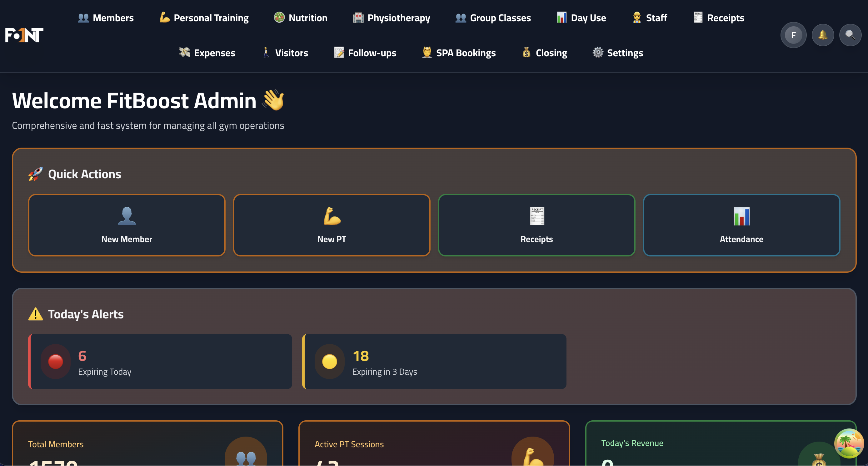The height and width of the screenshot is (466, 868).
Task: Open the Settings menu
Action: point(617,53)
